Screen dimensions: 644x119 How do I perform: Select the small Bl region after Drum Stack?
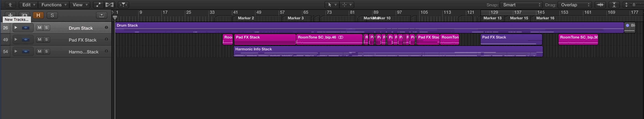630,28
